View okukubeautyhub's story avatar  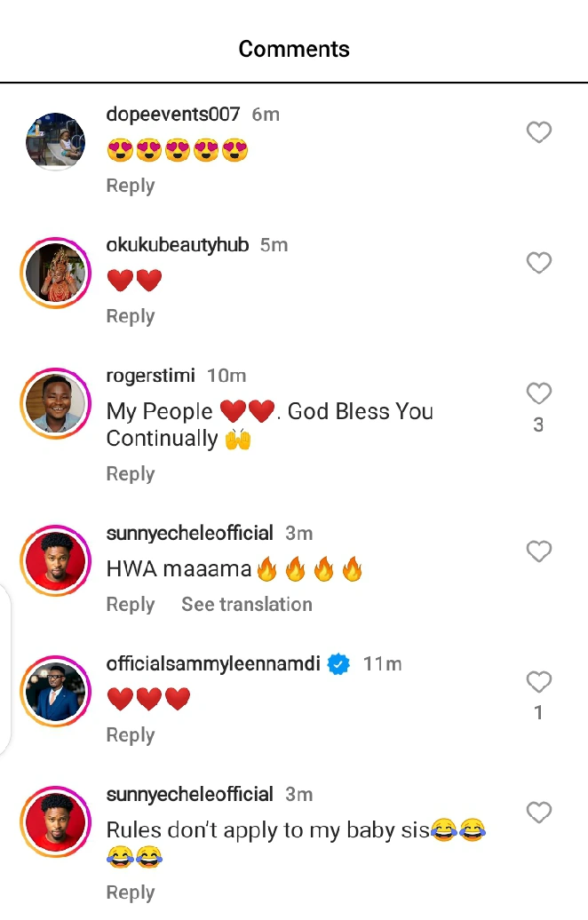tap(55, 273)
